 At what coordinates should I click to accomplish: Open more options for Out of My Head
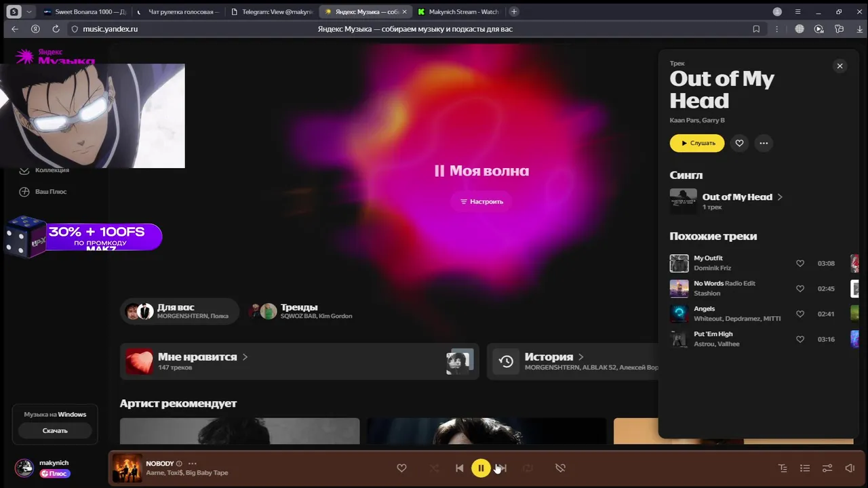tap(764, 143)
